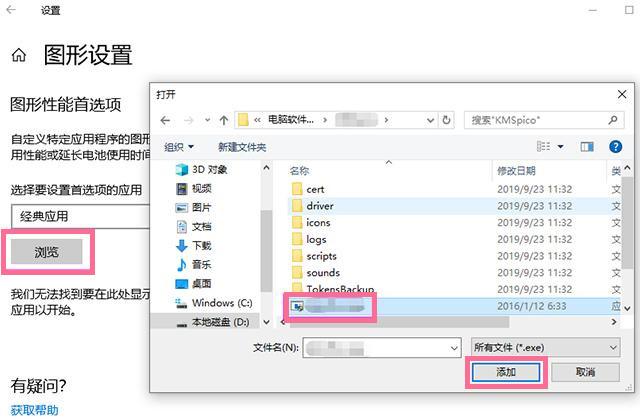This screenshot has height=420, width=640.
Task: Select 视频 in navigation pane
Action: tap(193, 188)
